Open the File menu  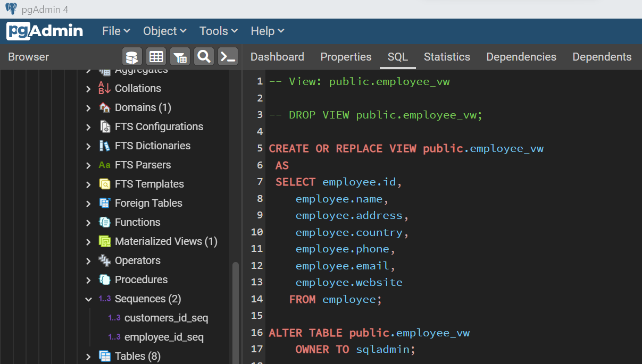[116, 31]
